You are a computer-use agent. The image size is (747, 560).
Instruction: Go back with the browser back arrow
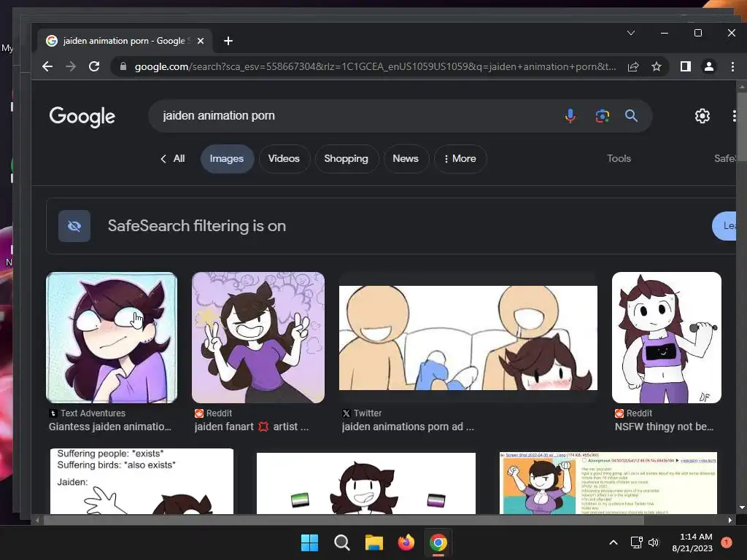click(x=47, y=66)
